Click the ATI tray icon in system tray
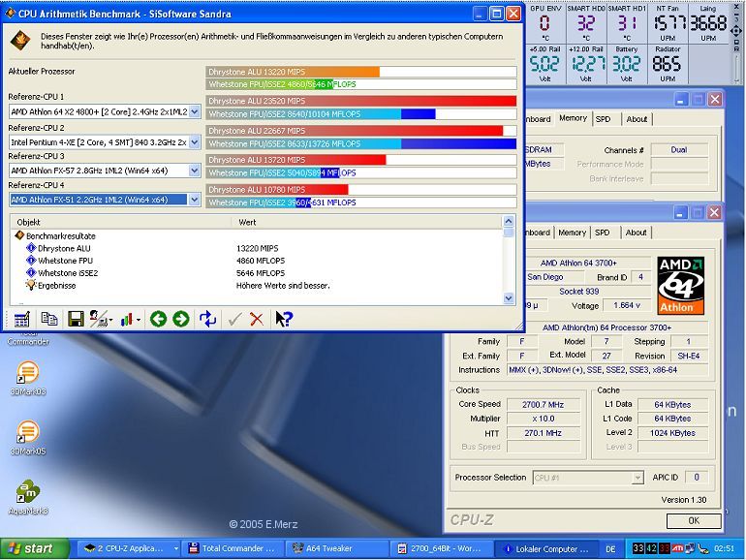This screenshot has width=746, height=560. coord(677,548)
